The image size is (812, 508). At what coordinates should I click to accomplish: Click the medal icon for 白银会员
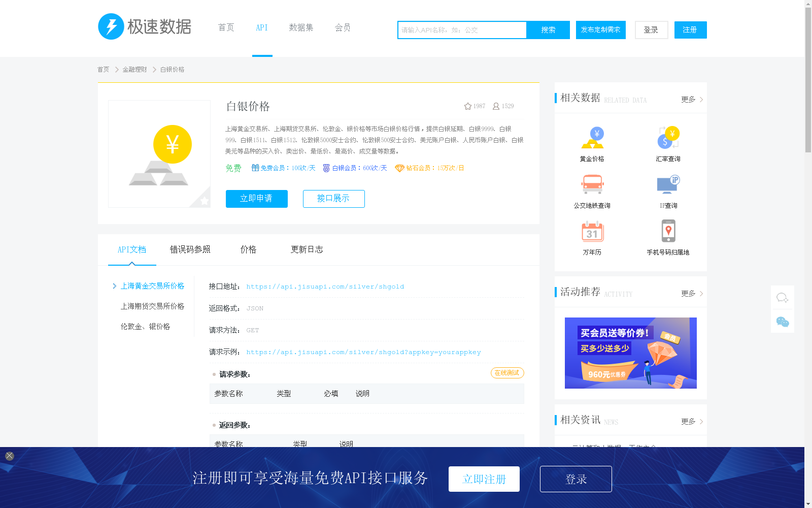click(x=326, y=168)
